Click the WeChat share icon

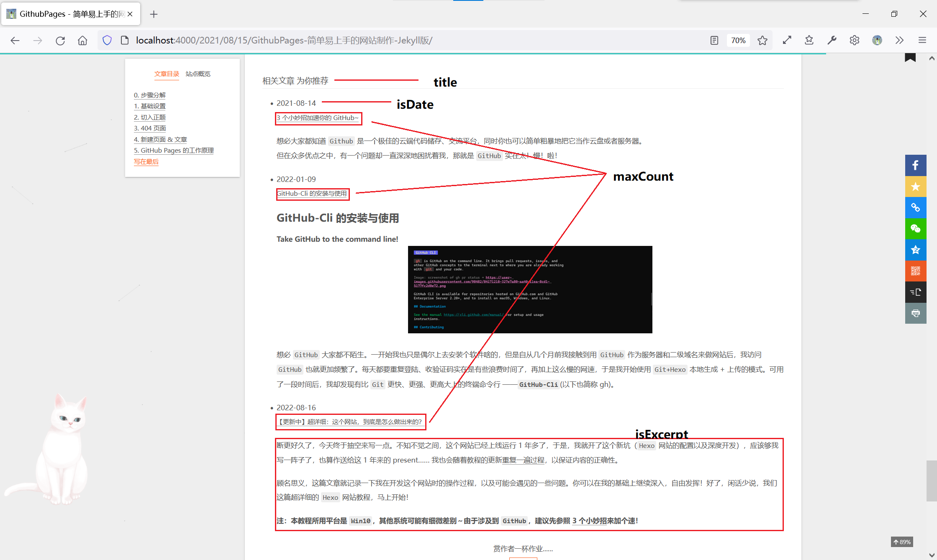pos(915,228)
